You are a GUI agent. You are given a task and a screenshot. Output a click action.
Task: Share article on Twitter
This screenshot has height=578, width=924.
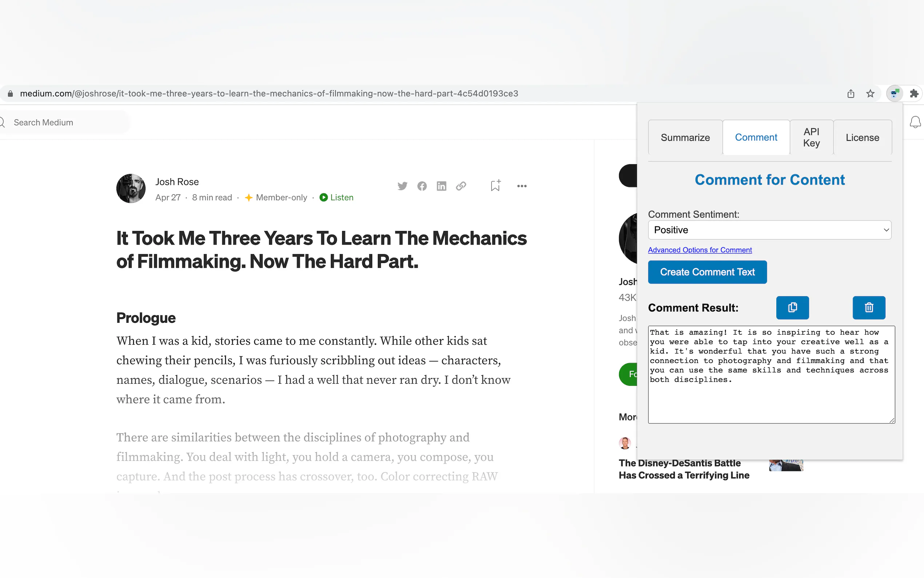(x=402, y=186)
